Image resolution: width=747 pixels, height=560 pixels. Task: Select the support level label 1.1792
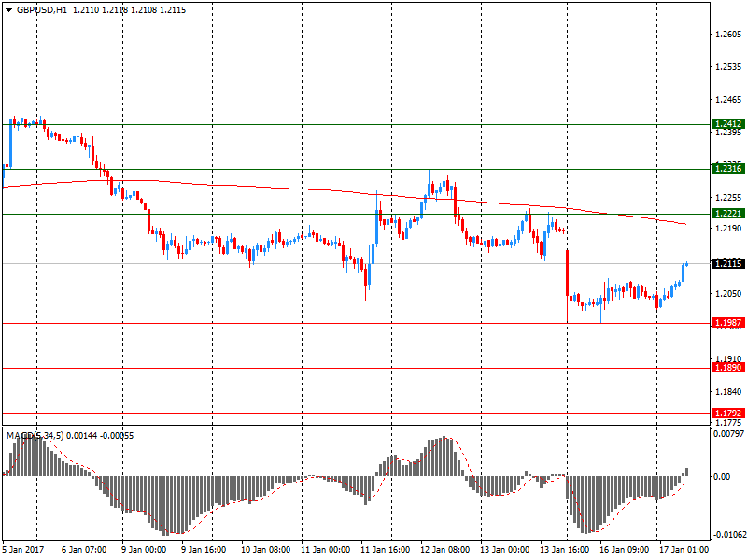pyautogui.click(x=727, y=413)
